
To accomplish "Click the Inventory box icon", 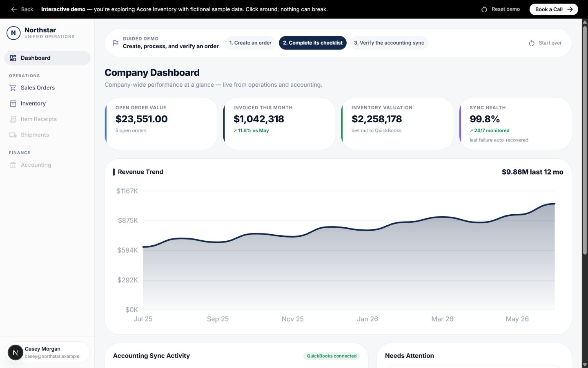I will 13,103.
